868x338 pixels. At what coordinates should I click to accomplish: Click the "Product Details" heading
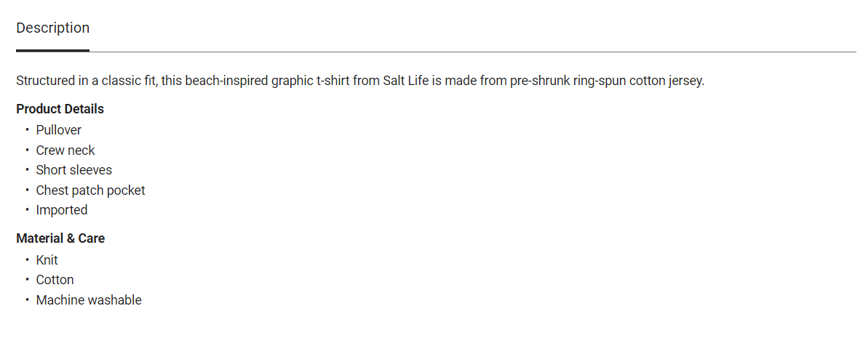(60, 109)
